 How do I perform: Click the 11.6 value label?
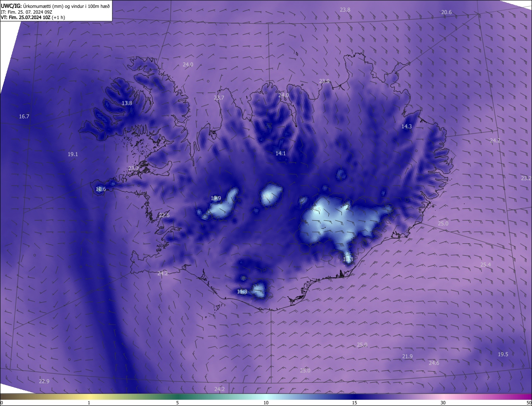[101, 189]
